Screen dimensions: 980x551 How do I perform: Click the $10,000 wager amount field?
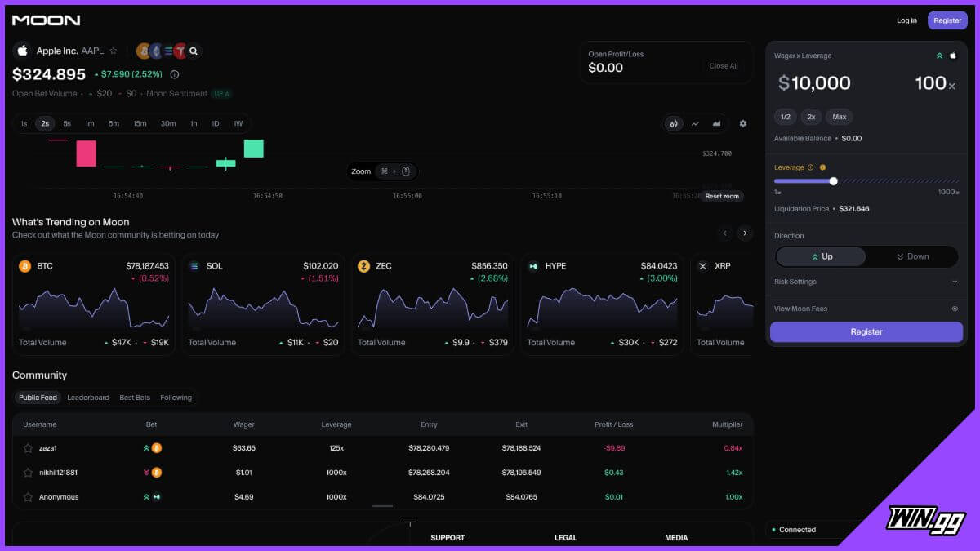(814, 83)
